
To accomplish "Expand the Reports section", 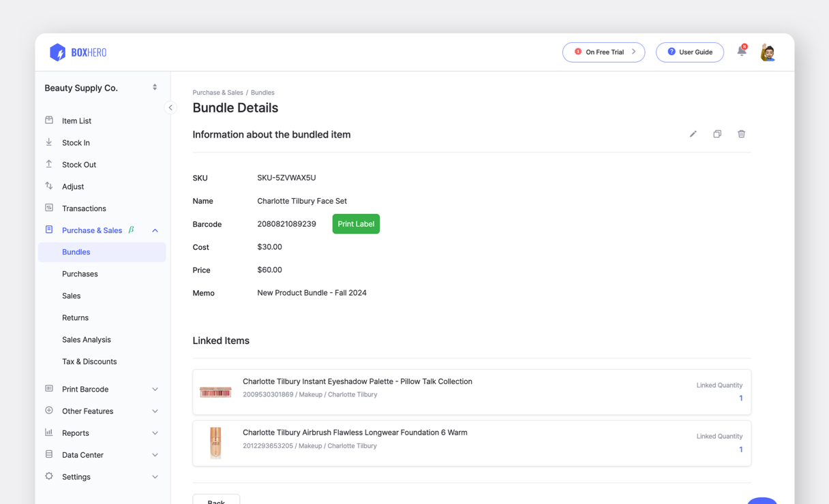I will (155, 432).
